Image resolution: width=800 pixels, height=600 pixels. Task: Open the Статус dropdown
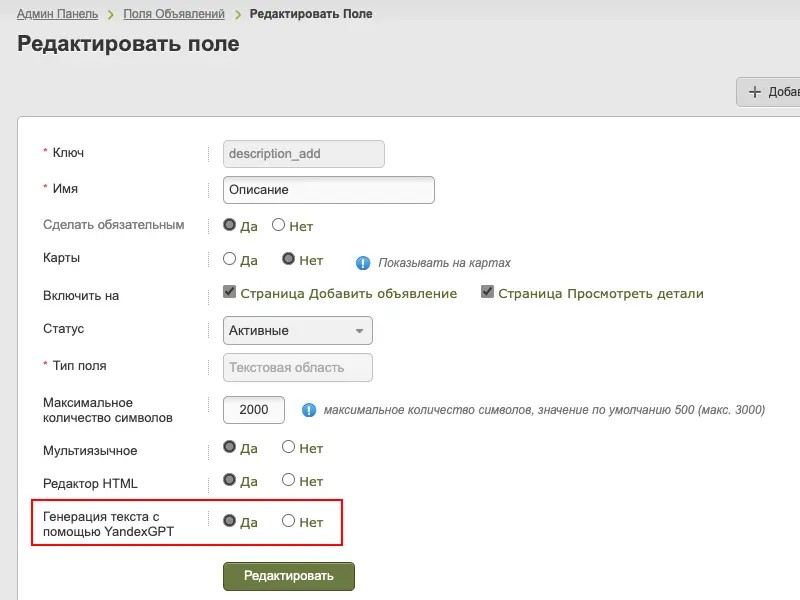pos(298,331)
